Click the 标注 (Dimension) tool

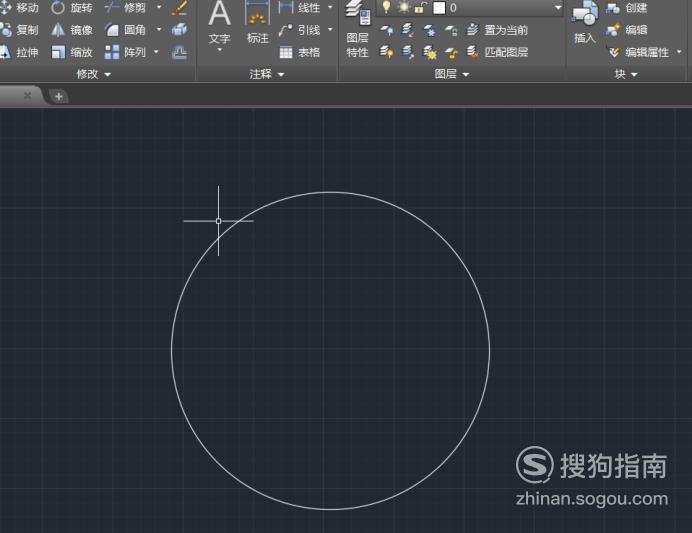[257, 23]
